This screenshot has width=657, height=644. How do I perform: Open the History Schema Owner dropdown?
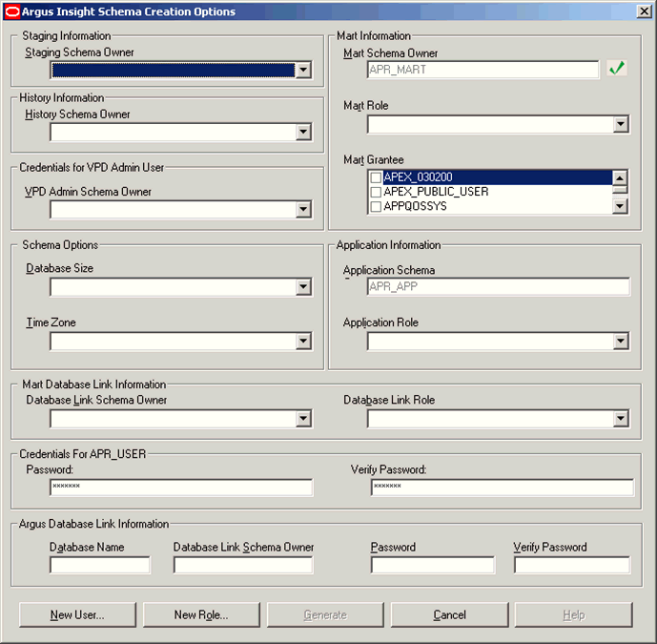tap(303, 132)
